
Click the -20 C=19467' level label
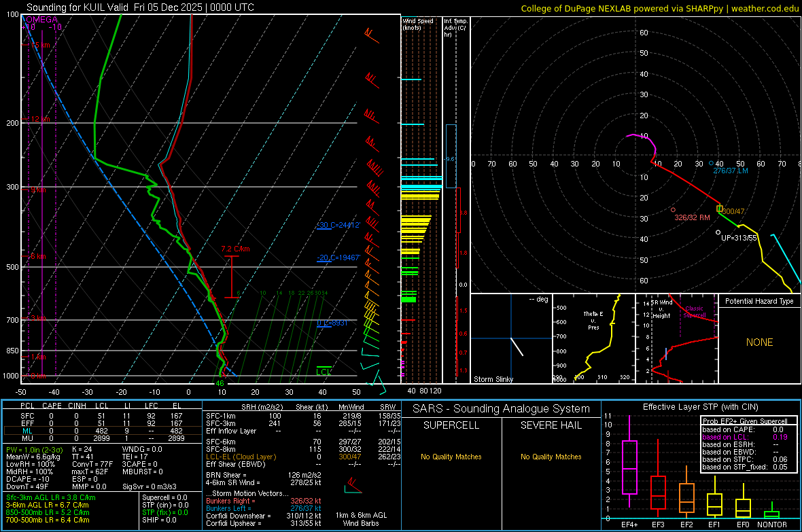click(338, 258)
